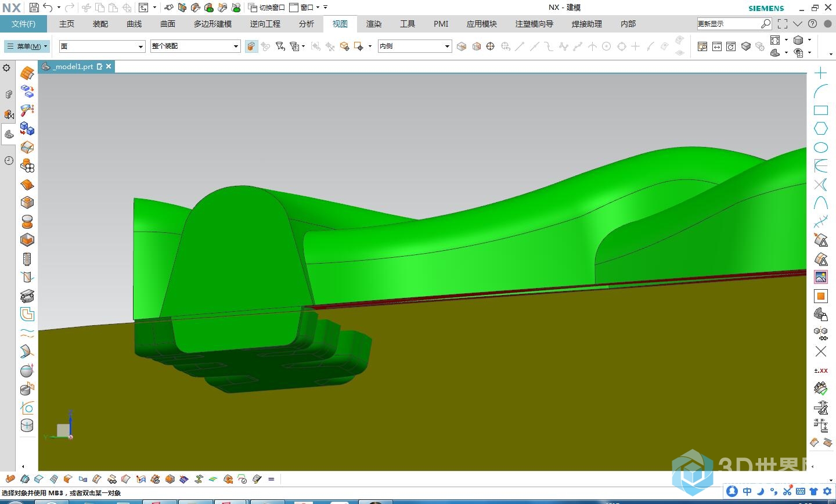Screen dimensions: 836x504
Task: Open the 菜单(M) menu dropdown
Action: click(27, 46)
